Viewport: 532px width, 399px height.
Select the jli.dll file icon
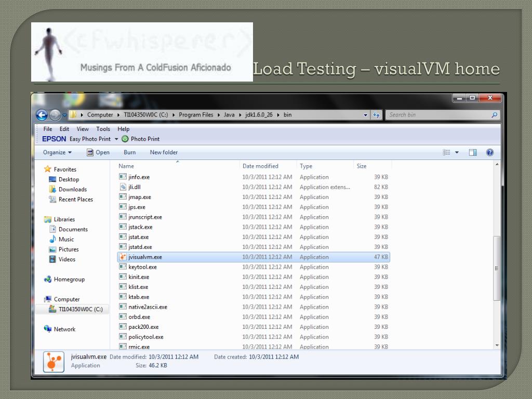123,187
